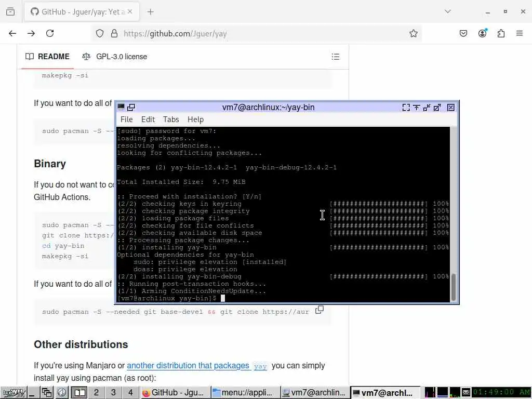Select the GitHub - Jguer/yay browser tab
Image resolution: width=532 pixels, height=399 pixels.
pyautogui.click(x=82, y=12)
